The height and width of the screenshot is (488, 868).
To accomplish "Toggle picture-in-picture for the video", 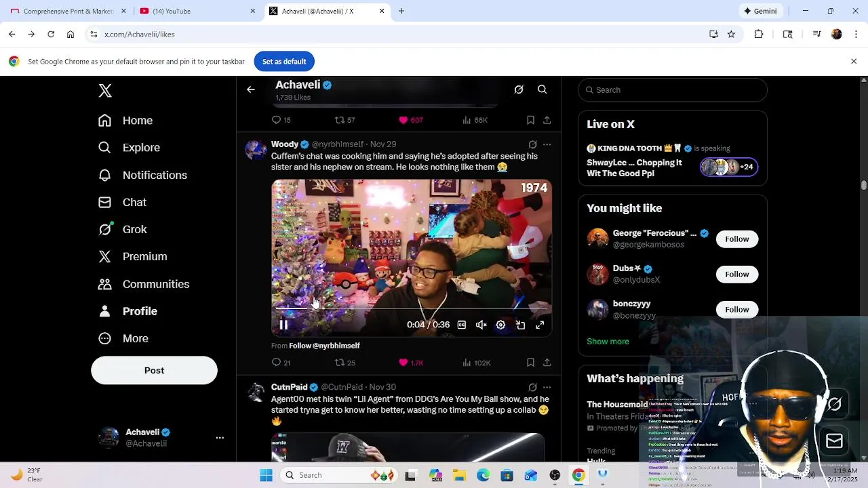I will pyautogui.click(x=520, y=325).
